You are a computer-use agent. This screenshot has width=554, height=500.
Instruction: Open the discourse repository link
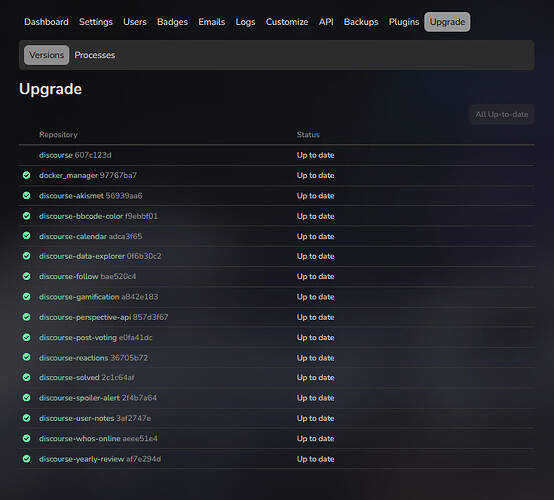tap(56, 155)
